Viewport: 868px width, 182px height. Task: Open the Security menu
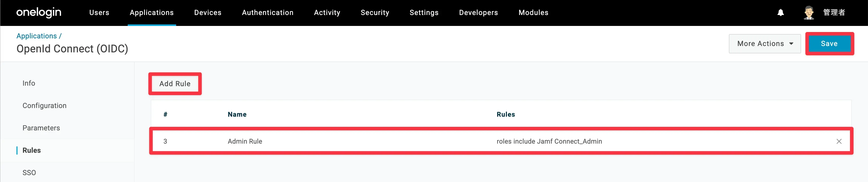pyautogui.click(x=375, y=12)
